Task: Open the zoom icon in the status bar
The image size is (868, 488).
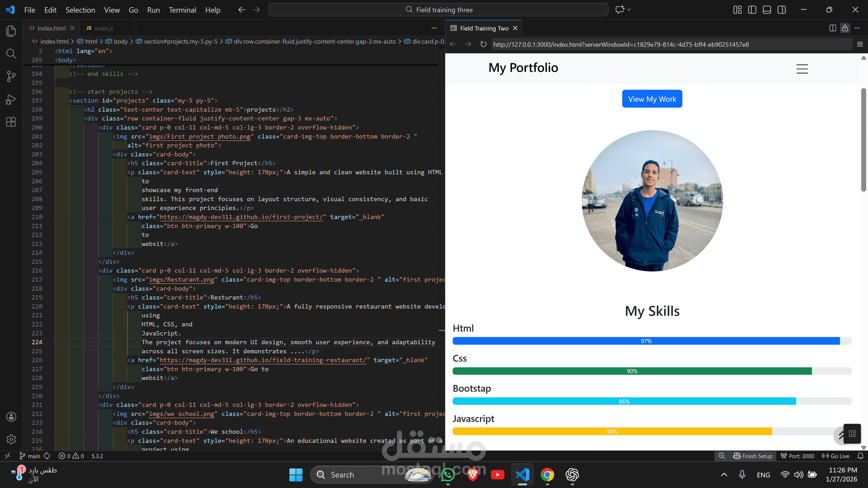Action: (x=721, y=456)
